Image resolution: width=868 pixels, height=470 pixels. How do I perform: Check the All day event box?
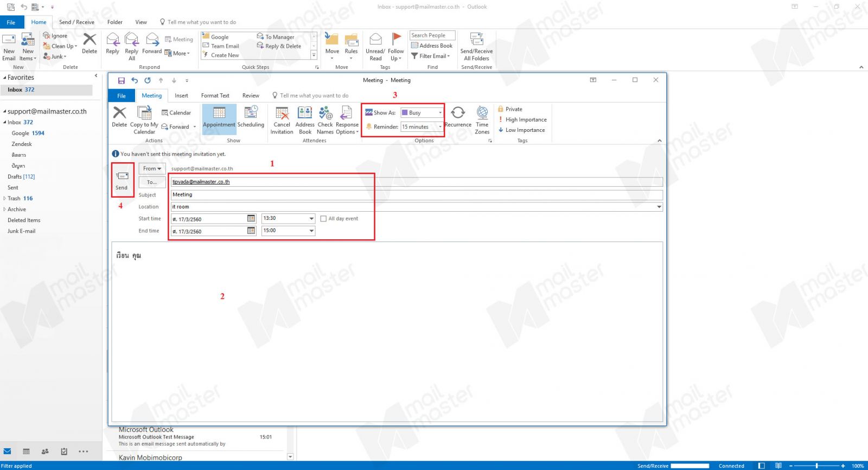[x=323, y=219]
